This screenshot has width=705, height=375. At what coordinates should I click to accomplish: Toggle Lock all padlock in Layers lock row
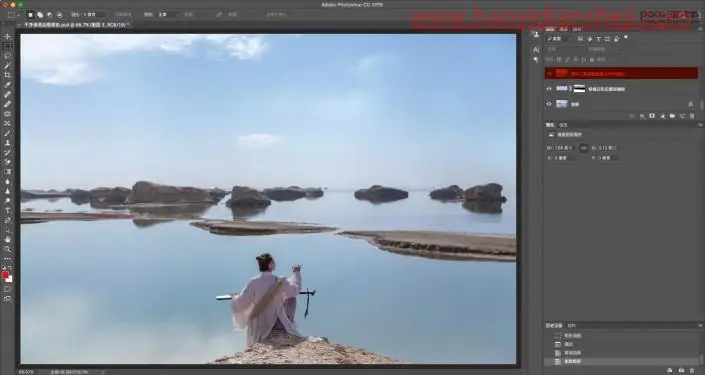(591, 59)
